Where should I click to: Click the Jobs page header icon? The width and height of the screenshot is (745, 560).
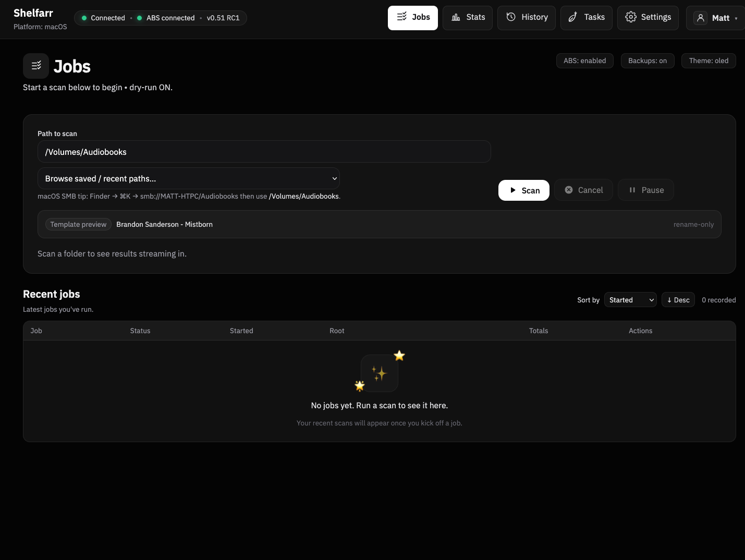(35, 66)
